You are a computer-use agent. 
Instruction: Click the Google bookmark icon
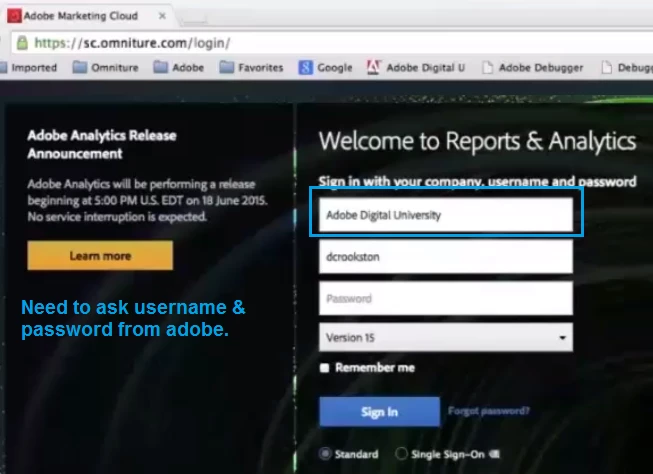click(x=306, y=67)
